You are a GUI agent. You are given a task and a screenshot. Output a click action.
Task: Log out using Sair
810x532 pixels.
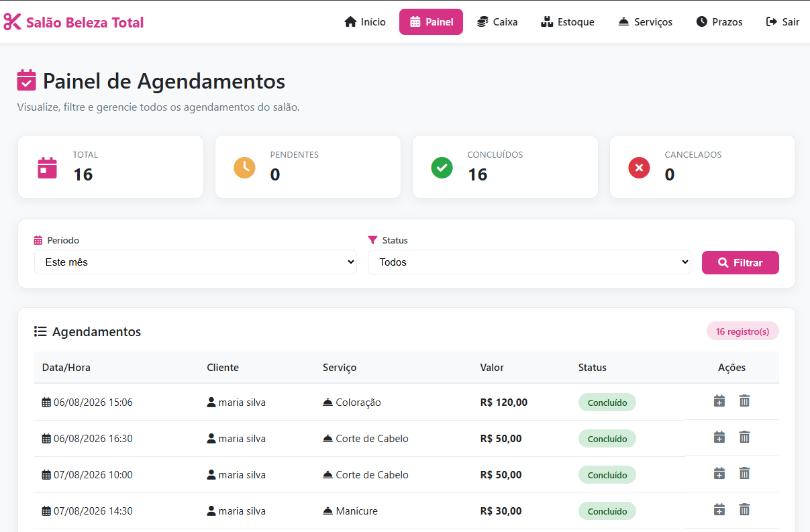click(782, 22)
